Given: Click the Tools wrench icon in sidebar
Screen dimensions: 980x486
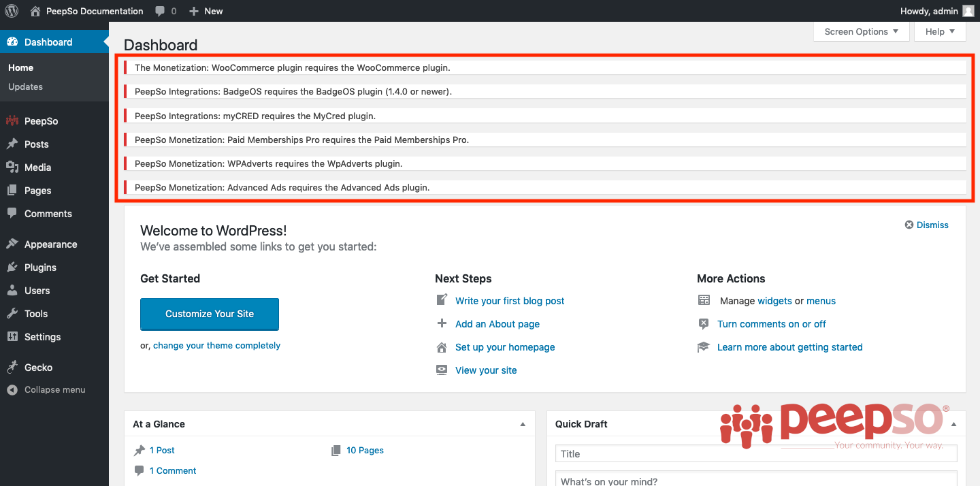Looking at the screenshot, I should pos(12,314).
